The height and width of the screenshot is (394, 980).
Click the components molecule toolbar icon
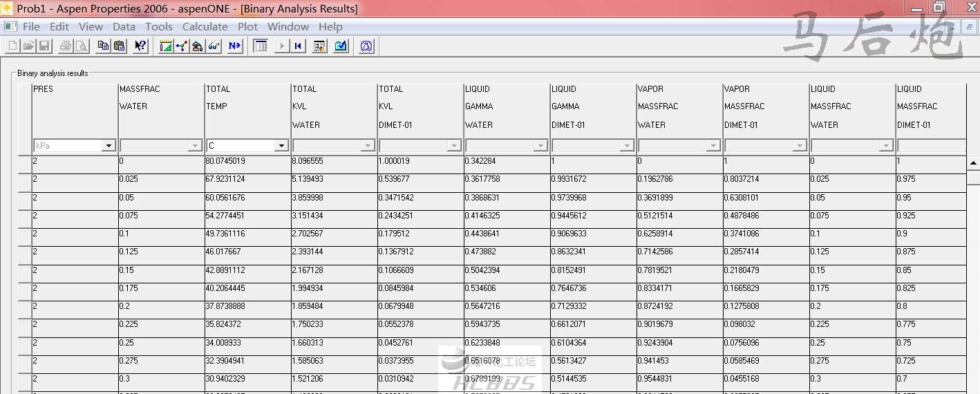pyautogui.click(x=182, y=46)
